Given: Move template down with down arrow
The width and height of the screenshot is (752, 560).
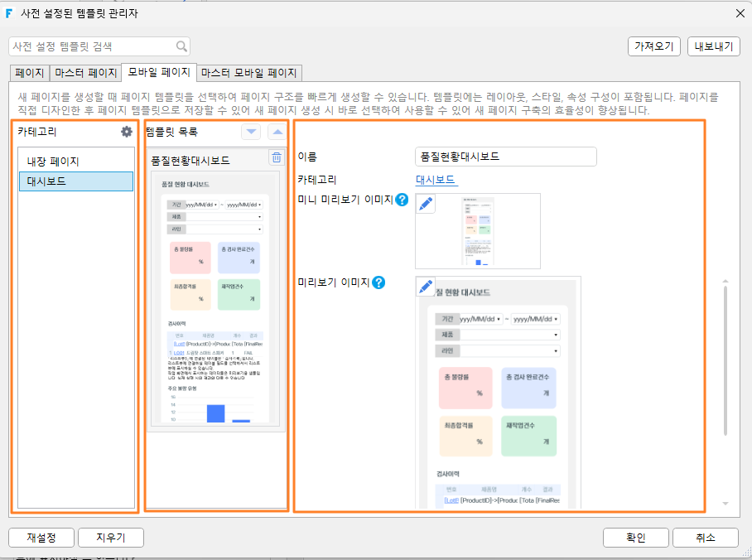Looking at the screenshot, I should tap(251, 132).
